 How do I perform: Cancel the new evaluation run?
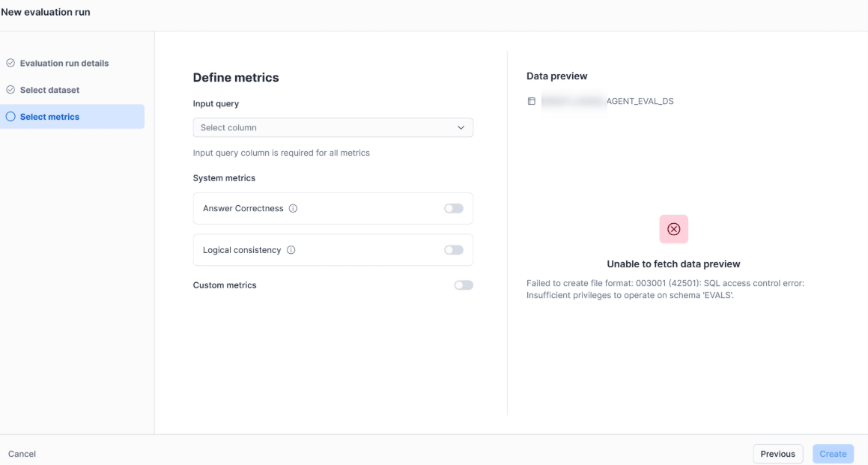pos(22,454)
